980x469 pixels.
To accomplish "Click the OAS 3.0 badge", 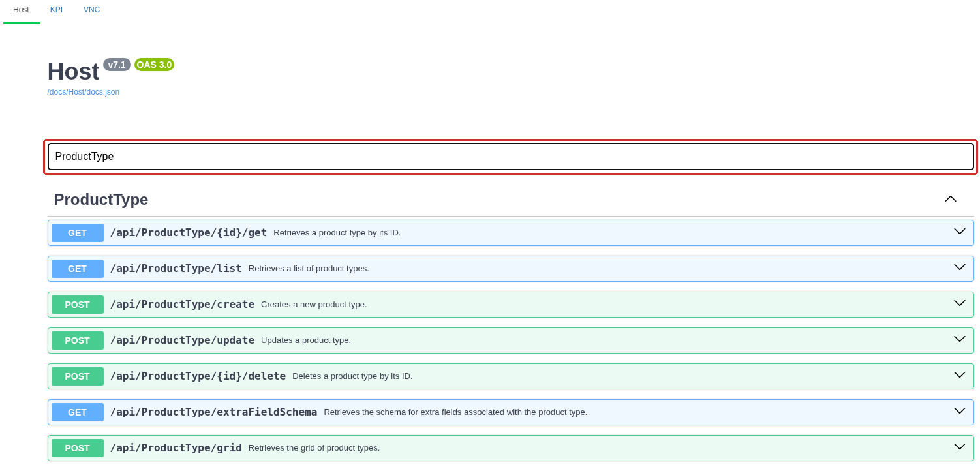I will (x=154, y=65).
